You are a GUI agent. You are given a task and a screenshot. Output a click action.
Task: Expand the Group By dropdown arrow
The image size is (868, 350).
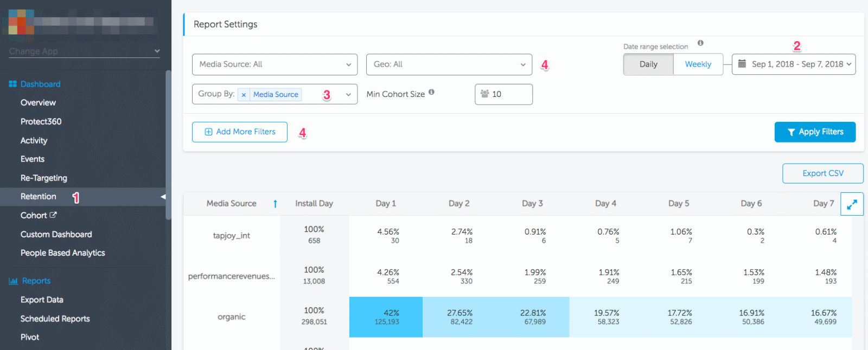point(348,94)
